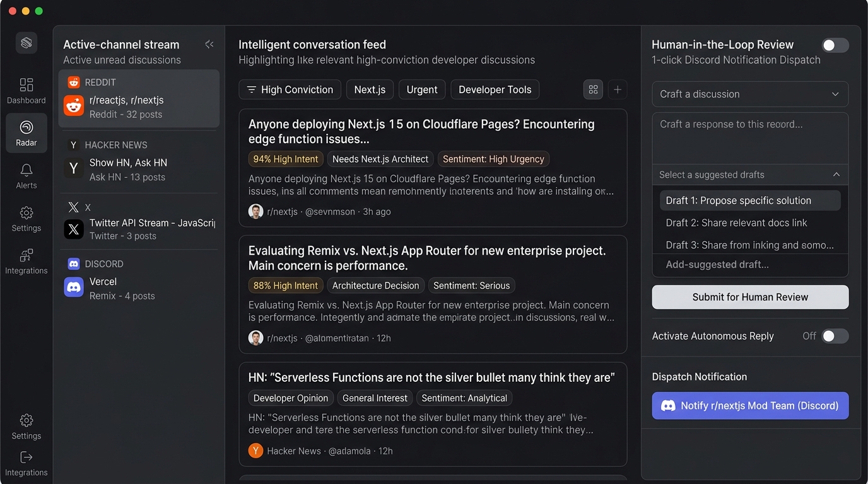Click the app logo in the sidebar
Image resolution: width=868 pixels, height=484 pixels.
pyautogui.click(x=26, y=43)
